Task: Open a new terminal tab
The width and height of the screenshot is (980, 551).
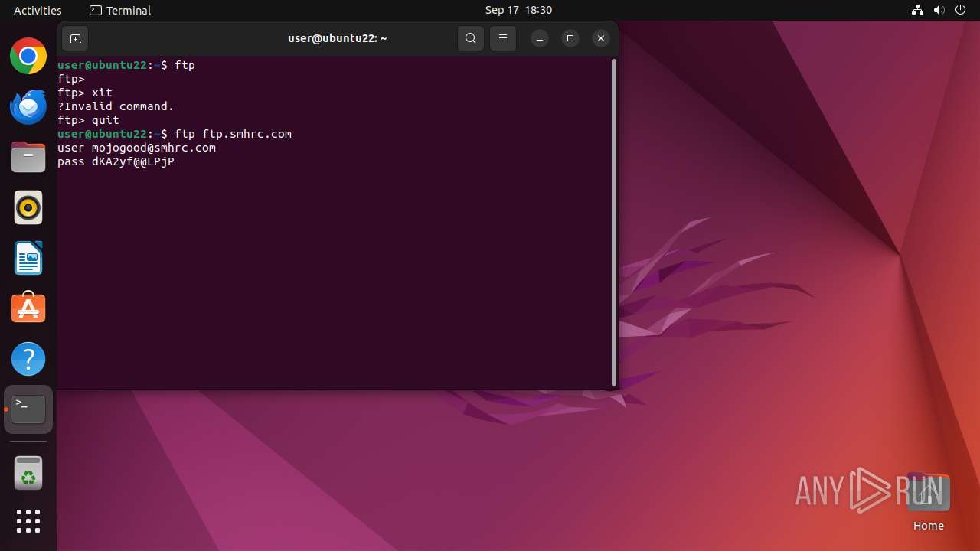Action: (x=75, y=38)
